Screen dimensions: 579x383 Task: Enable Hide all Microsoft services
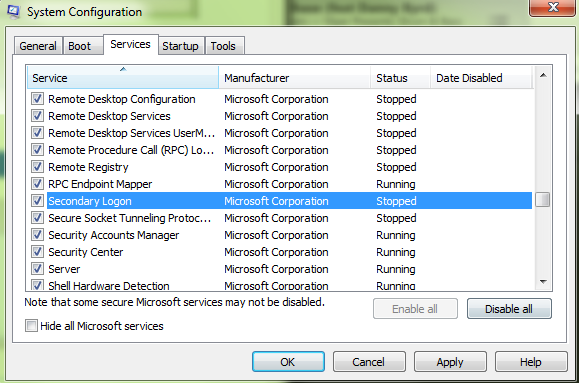click(x=31, y=326)
